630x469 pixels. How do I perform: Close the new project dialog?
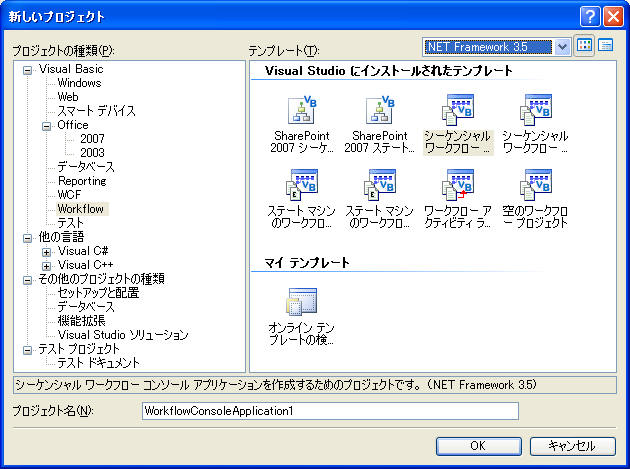(614, 17)
